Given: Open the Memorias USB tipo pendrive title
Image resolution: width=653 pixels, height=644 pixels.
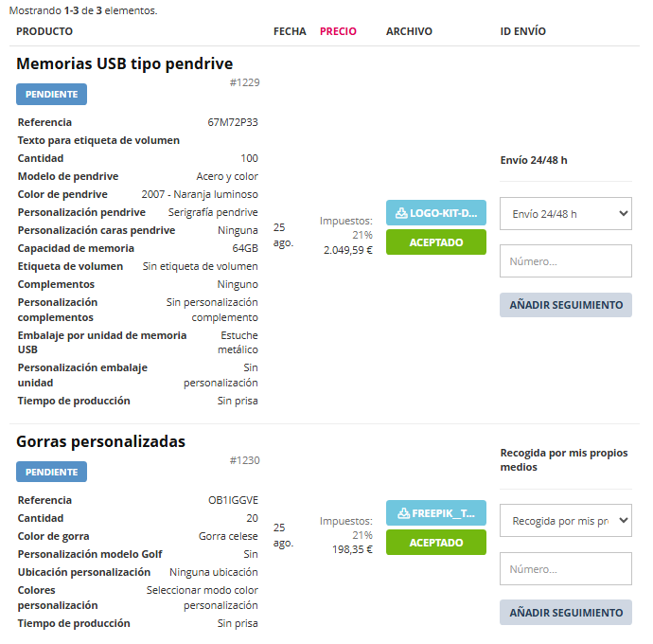Looking at the screenshot, I should [124, 64].
